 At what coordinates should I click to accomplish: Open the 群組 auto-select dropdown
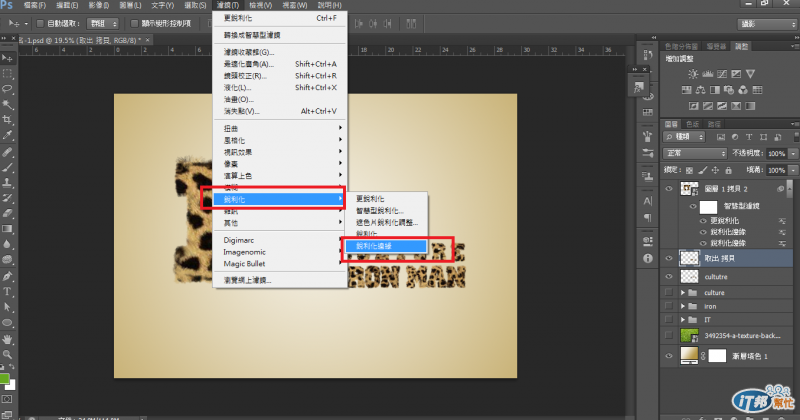[103, 23]
